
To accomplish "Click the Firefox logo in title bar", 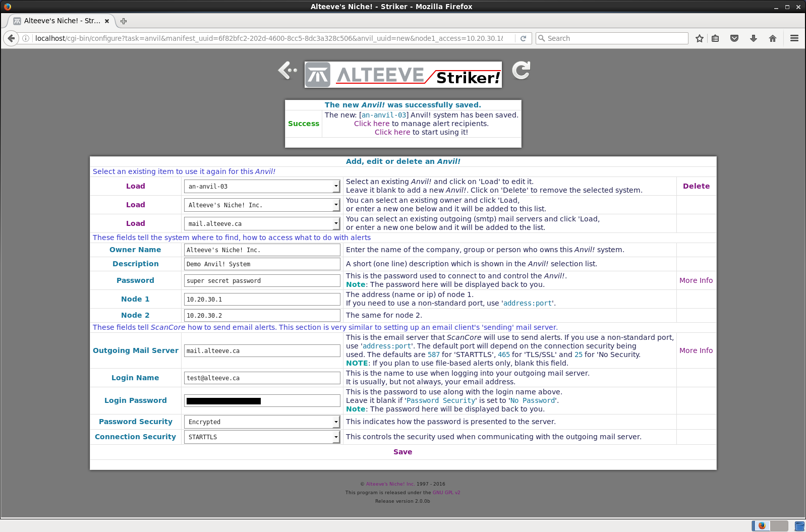I will (7, 7).
